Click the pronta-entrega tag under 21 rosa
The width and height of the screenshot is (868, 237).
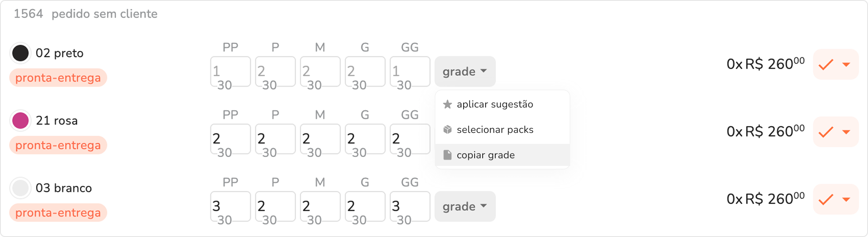point(58,145)
